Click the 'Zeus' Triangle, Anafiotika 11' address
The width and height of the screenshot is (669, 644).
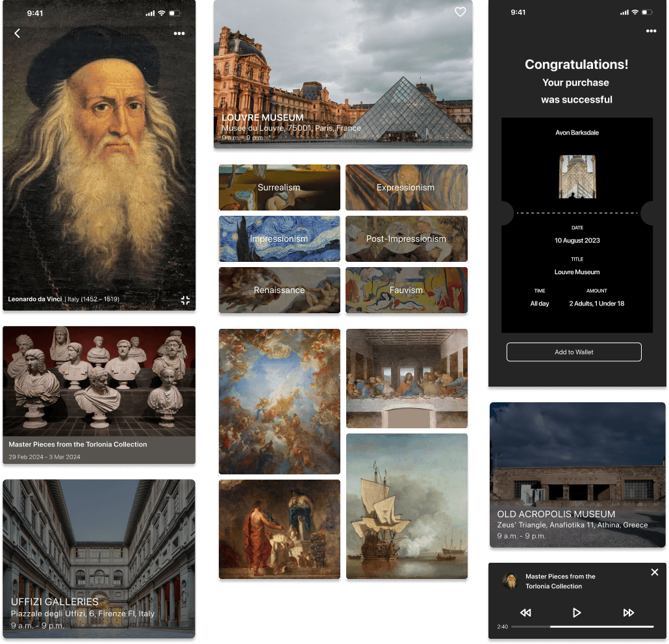[x=572, y=525]
